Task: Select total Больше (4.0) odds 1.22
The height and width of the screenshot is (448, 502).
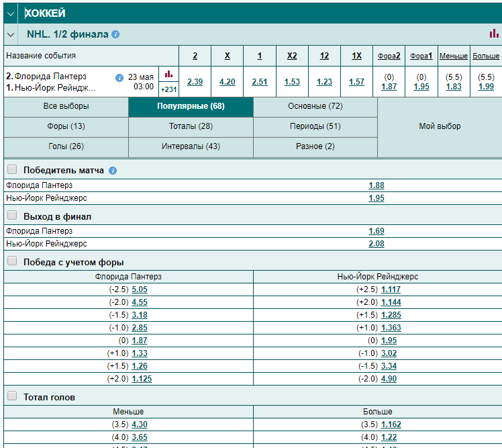Action: pos(389,437)
